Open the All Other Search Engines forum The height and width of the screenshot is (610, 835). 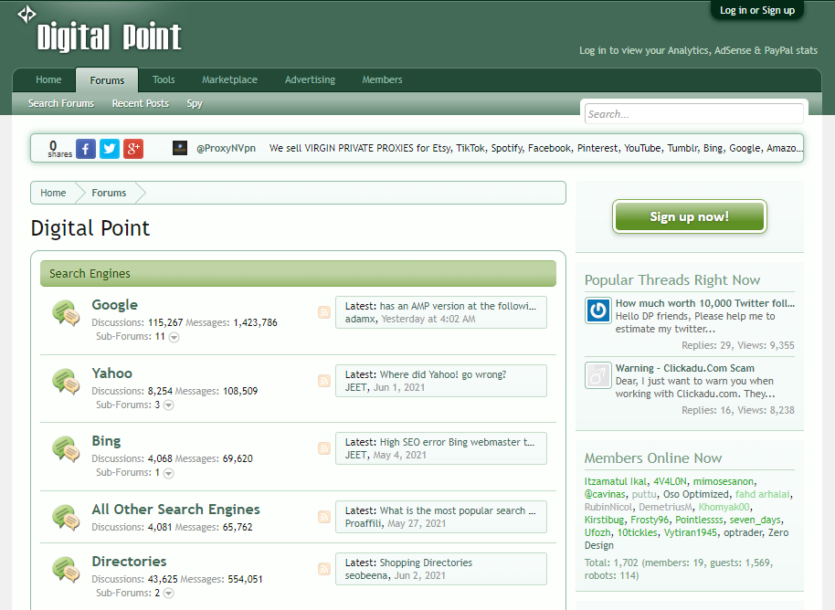(x=176, y=509)
